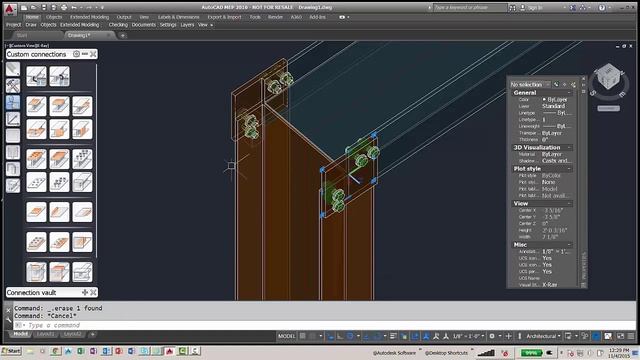Click the Quick Select icon in Properties palette
The width and height of the screenshot is (640, 360).
(573, 84)
